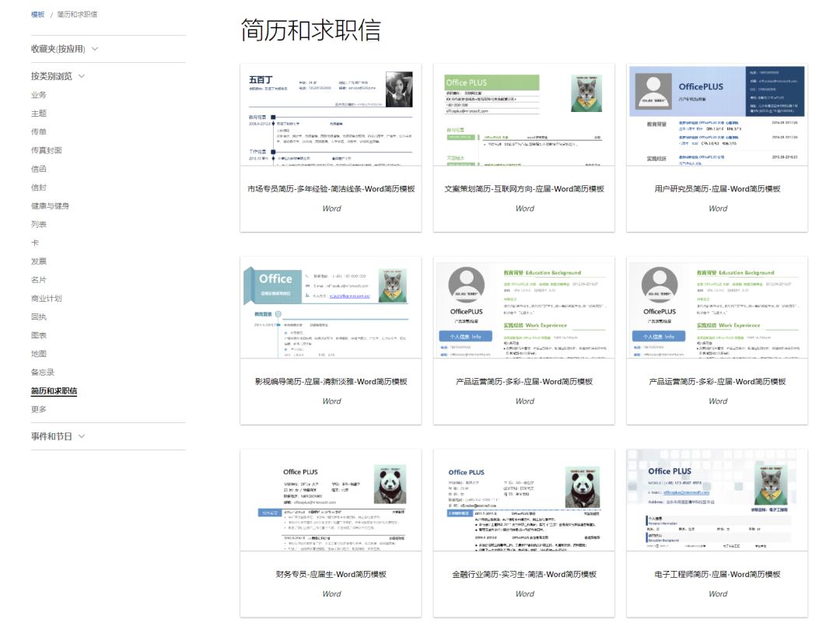Go back to 模板 via breadcrumb
Screen dimensions: 840x630
(37, 15)
